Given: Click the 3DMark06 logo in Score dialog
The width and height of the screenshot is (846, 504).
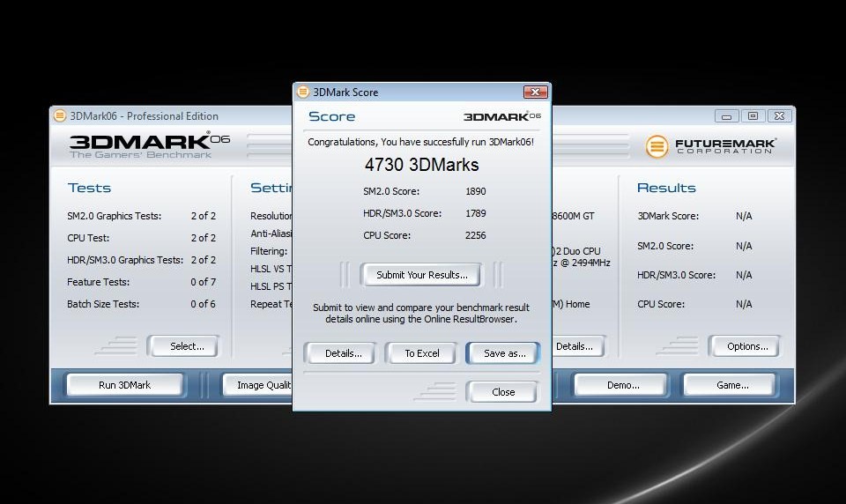Looking at the screenshot, I should tap(501, 116).
